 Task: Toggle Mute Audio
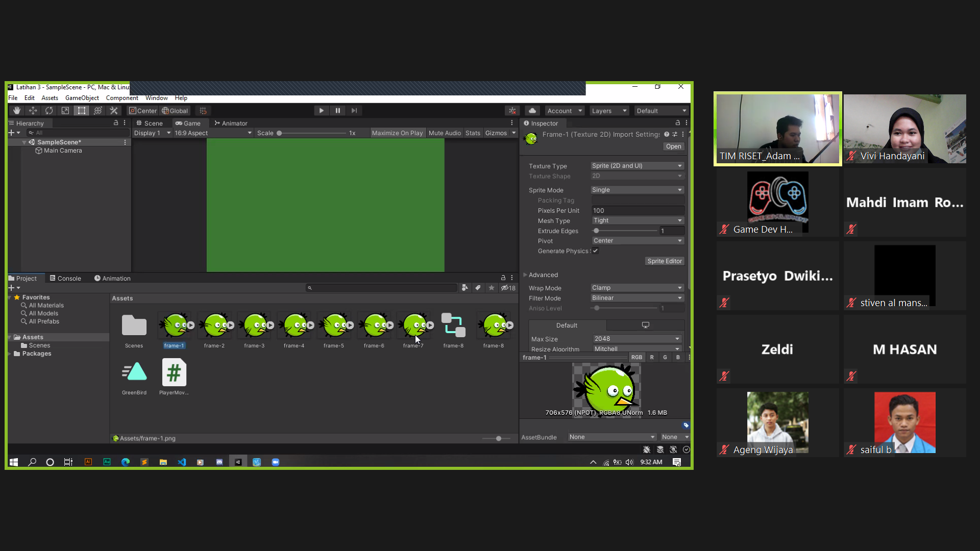[x=445, y=133]
